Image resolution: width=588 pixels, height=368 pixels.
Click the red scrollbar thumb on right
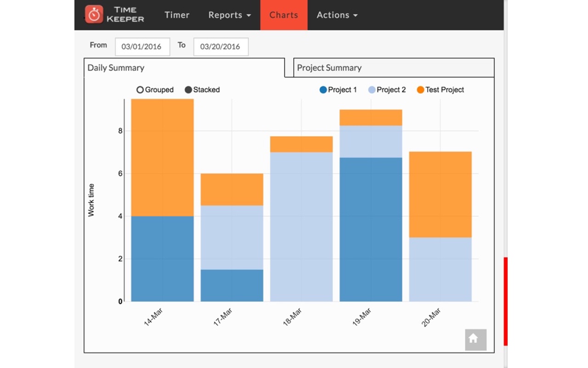pos(505,301)
